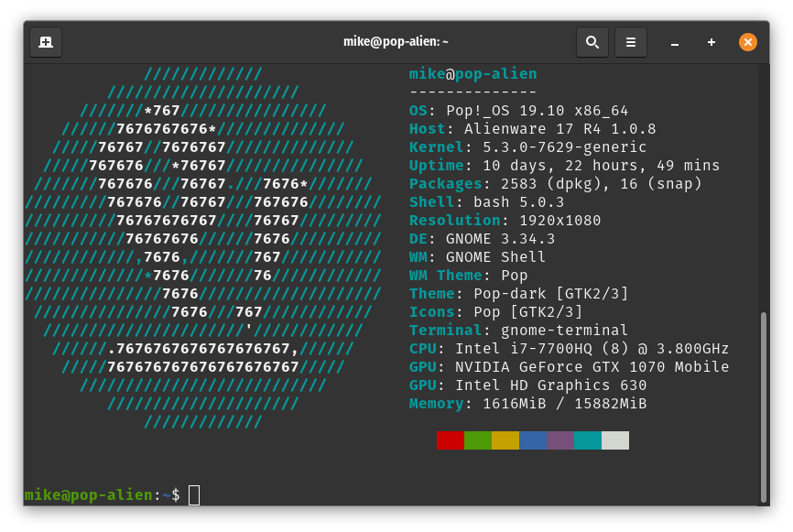793x532 pixels.
Task: Click the Memory line 1616MiB / 15882MiB
Action: click(528, 404)
